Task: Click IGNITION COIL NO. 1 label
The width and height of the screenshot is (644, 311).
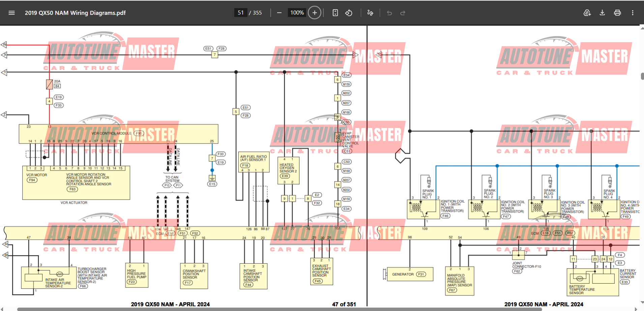Action: [x=452, y=206]
